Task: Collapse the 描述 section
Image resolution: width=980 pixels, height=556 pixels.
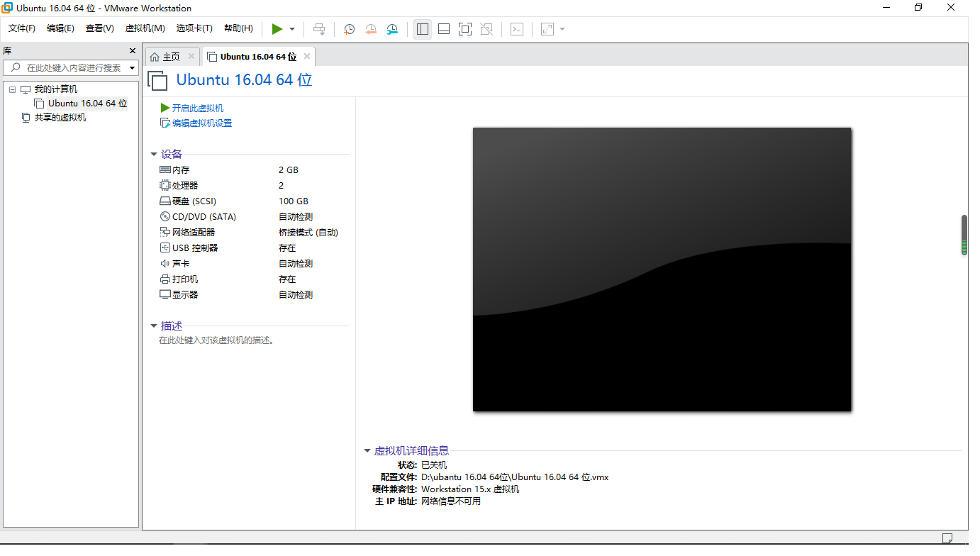Action: click(x=153, y=326)
